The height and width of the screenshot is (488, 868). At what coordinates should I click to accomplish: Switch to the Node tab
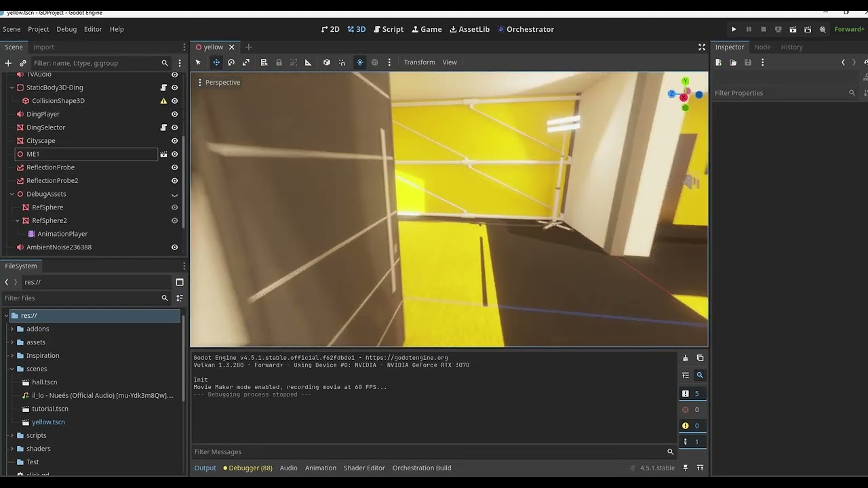[x=762, y=47]
